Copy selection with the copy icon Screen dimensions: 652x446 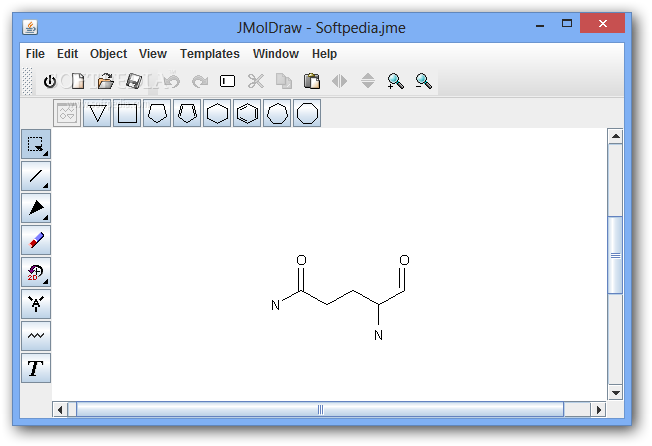(284, 81)
